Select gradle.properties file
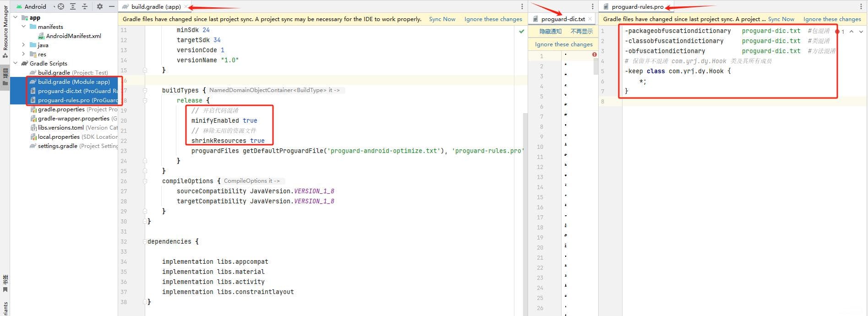This screenshot has width=868, height=316. tap(74, 109)
